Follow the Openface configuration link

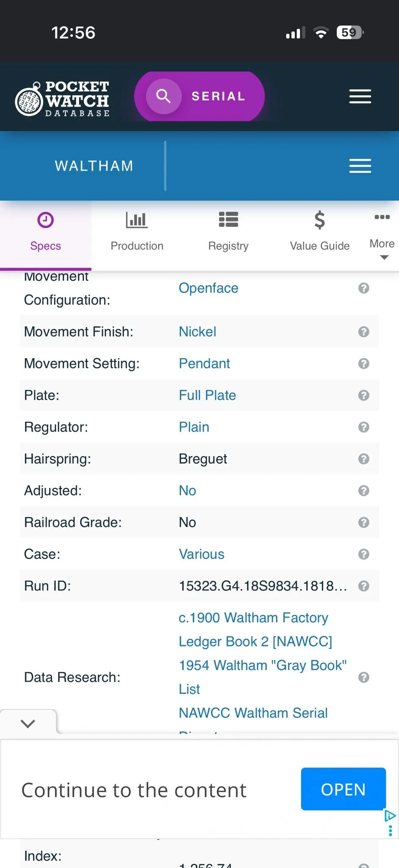208,288
